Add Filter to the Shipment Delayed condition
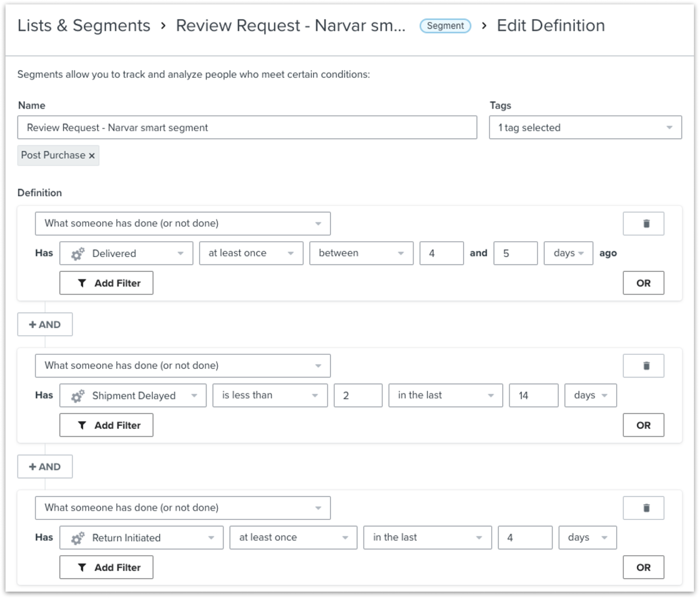Image resolution: width=700 pixels, height=599 pixels. [x=106, y=425]
